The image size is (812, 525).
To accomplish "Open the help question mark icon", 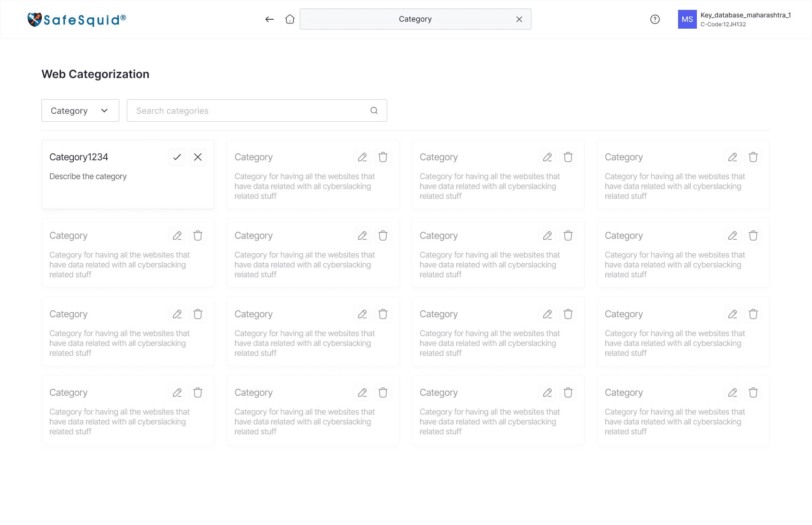I will point(655,19).
